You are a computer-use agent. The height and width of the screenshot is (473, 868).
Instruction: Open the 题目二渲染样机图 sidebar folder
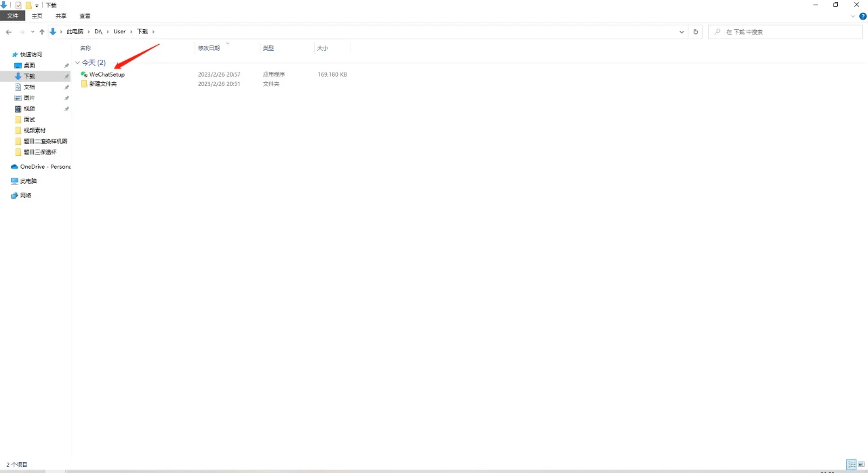[x=45, y=141]
